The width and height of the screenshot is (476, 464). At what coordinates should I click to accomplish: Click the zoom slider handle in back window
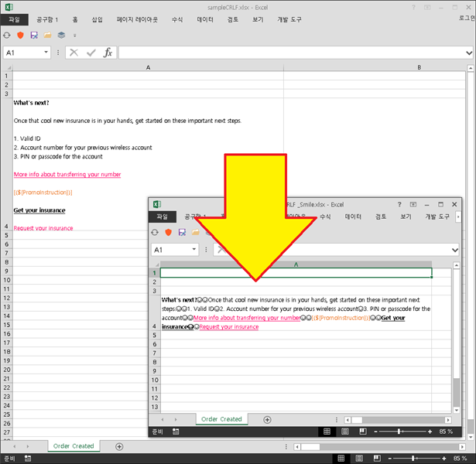pyautogui.click(x=413, y=459)
